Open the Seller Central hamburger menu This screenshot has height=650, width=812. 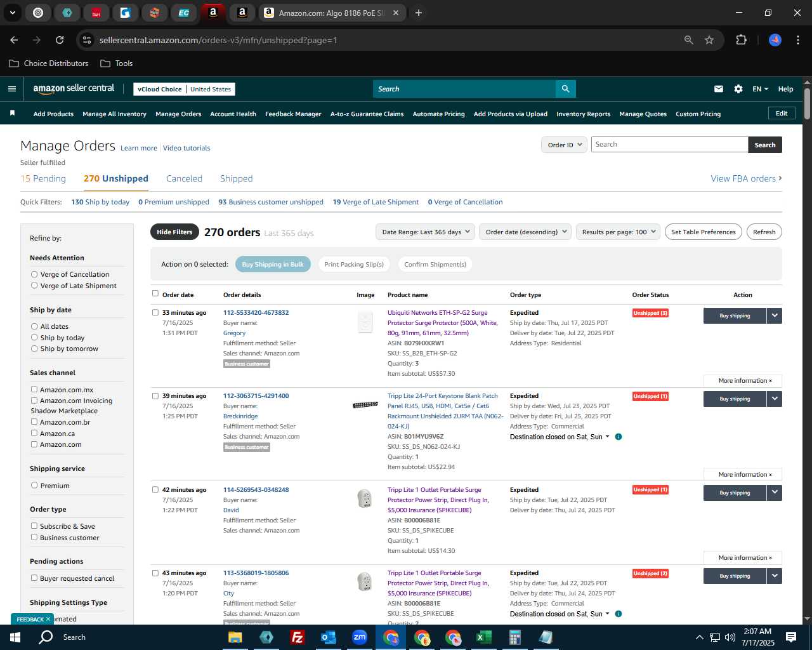11,89
